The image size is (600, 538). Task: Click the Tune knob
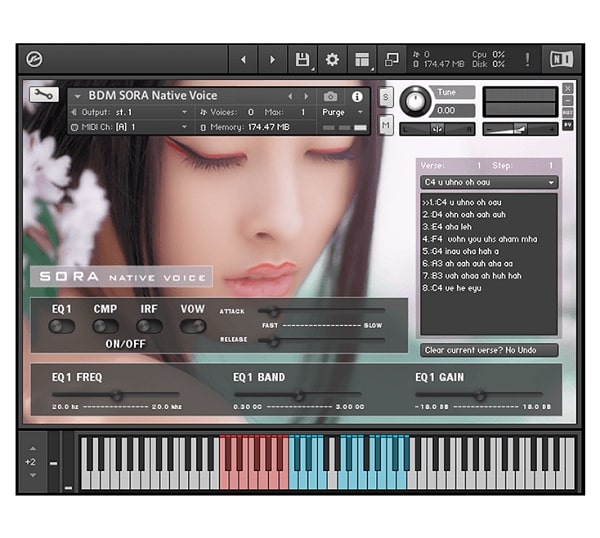(x=415, y=101)
